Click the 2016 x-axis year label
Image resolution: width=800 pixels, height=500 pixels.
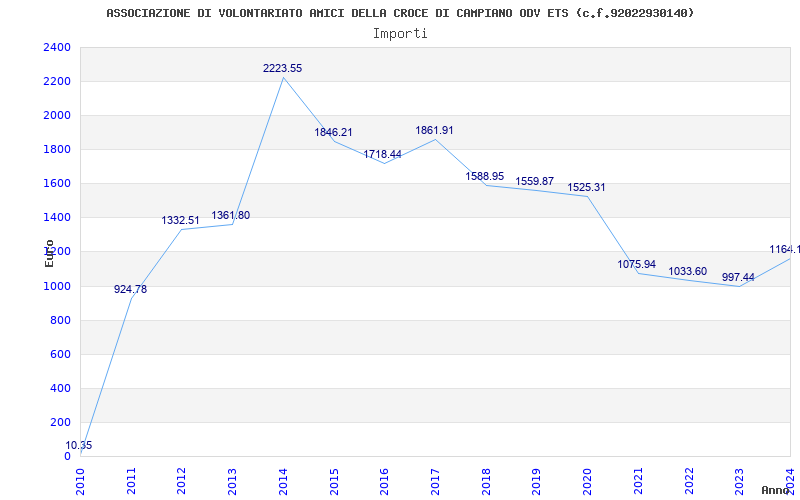click(384, 482)
